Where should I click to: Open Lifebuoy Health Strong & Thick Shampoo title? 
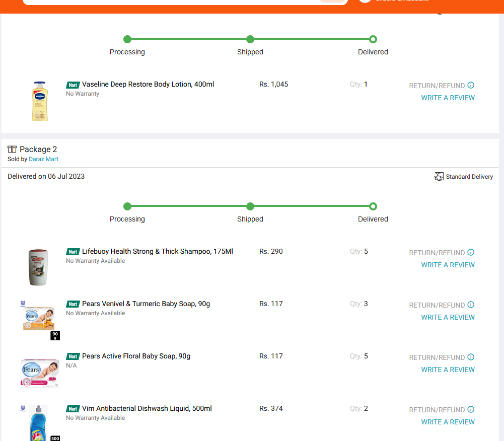click(158, 251)
